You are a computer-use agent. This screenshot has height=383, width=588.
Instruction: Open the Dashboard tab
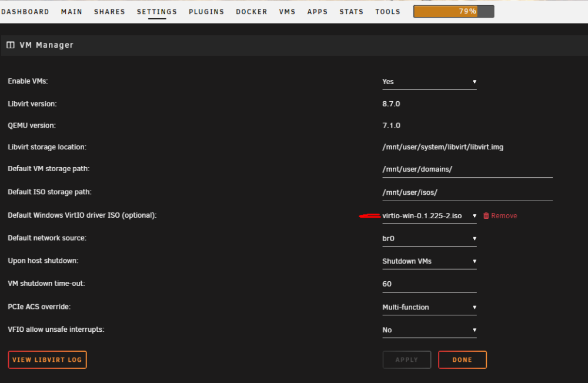click(x=25, y=12)
